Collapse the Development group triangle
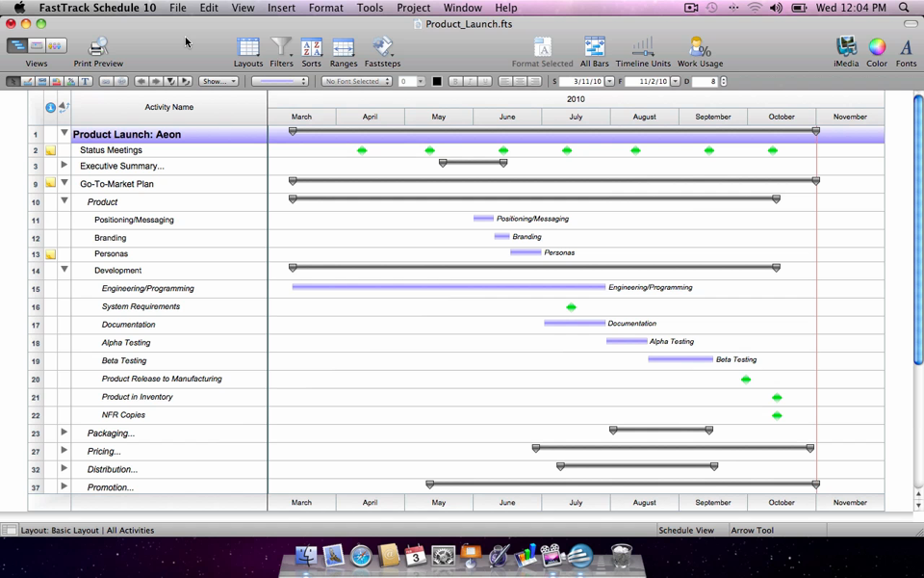Screen dimensions: 924x578 (x=64, y=269)
